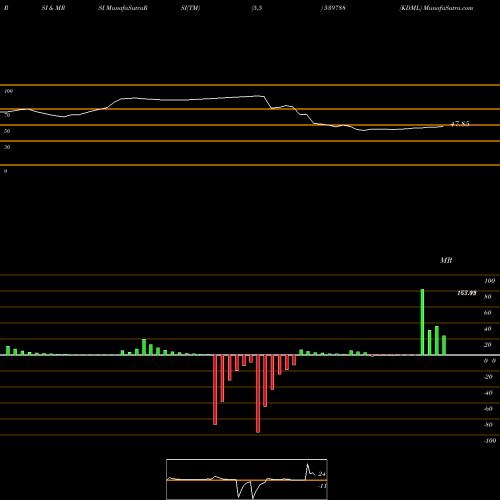This screenshot has width=500, height=500.
Task: Click the "(KDML) MunafaSutra.com" header text
Action: 436,8
